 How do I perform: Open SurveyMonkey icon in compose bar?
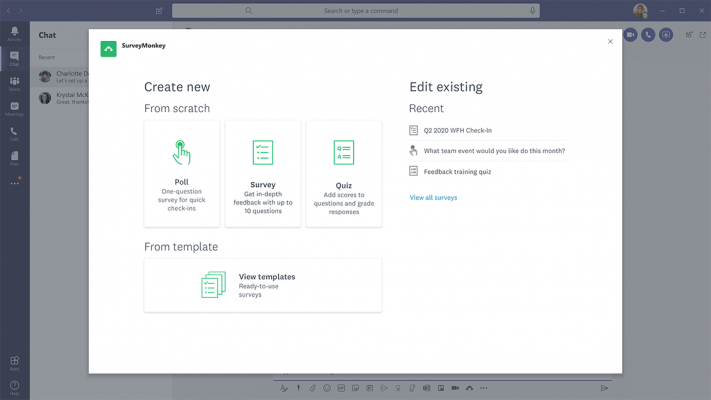[x=469, y=388]
